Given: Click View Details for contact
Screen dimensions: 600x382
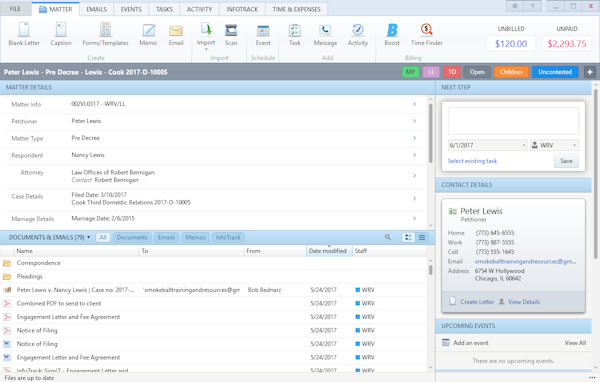Looking at the screenshot, I should (524, 302).
